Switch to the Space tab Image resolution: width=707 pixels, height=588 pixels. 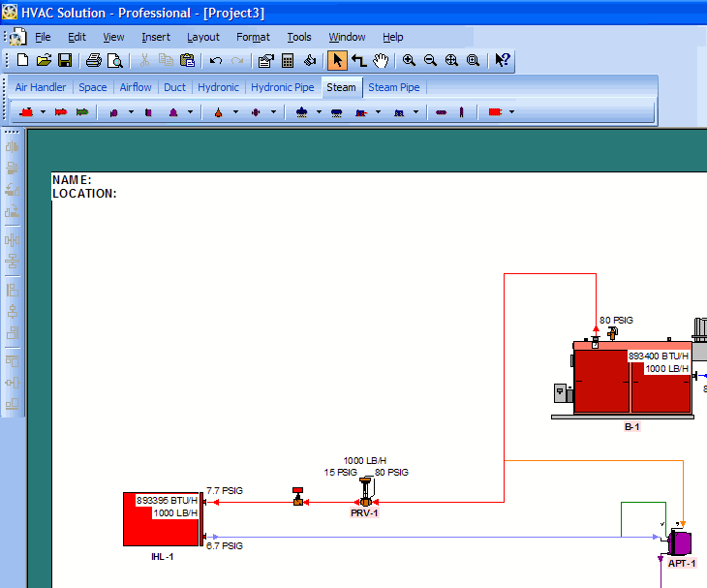coord(93,87)
